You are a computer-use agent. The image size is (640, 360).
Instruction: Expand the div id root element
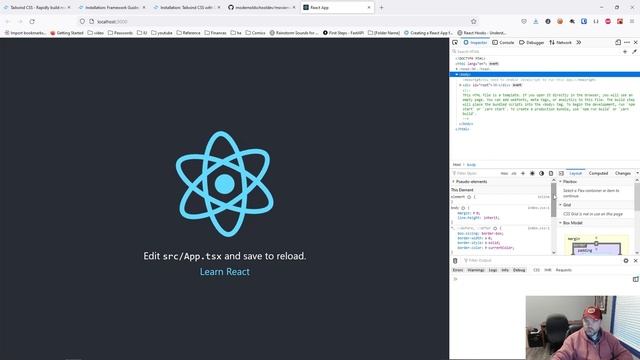point(460,85)
